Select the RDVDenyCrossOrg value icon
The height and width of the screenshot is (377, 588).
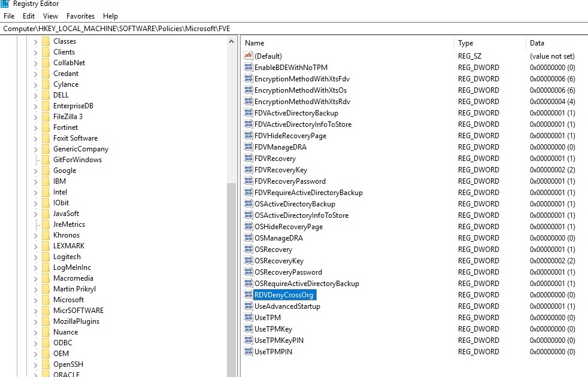pyautogui.click(x=248, y=294)
